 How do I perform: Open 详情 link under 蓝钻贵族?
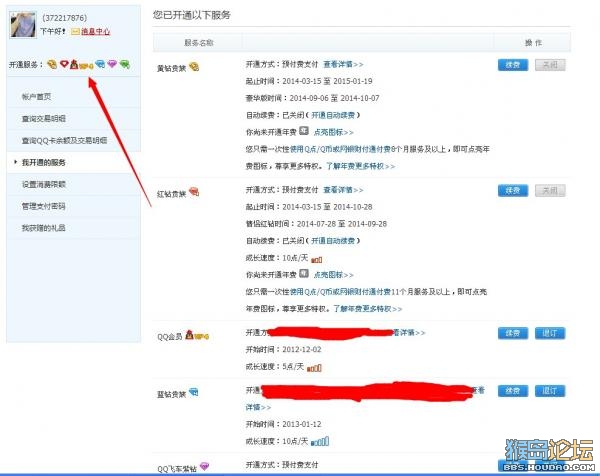(258, 407)
